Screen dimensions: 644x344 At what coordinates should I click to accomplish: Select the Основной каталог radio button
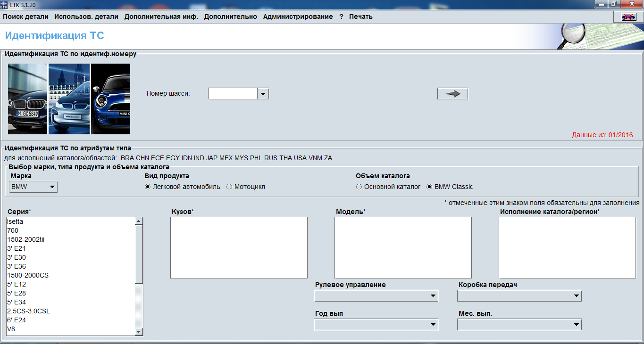[359, 187]
